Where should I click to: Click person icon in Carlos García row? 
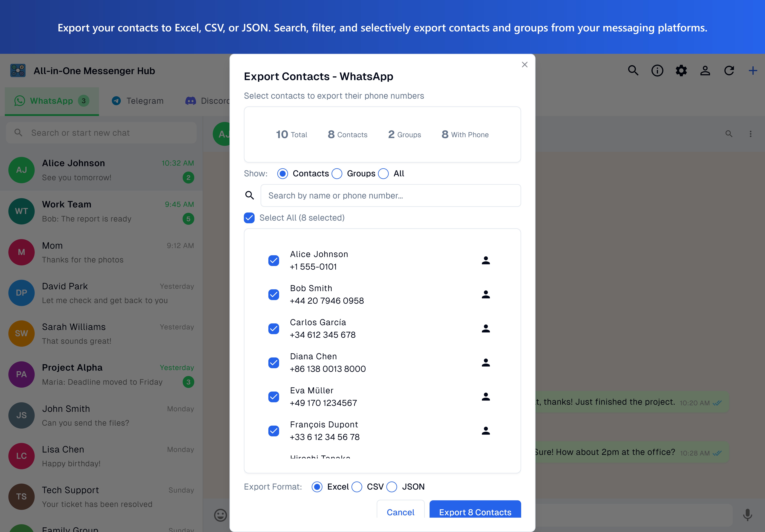coord(486,329)
